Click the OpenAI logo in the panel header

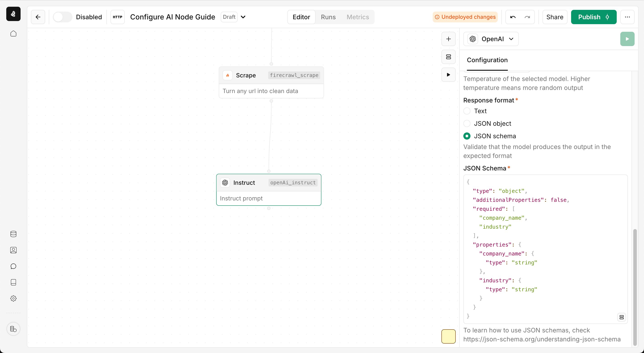click(x=472, y=39)
